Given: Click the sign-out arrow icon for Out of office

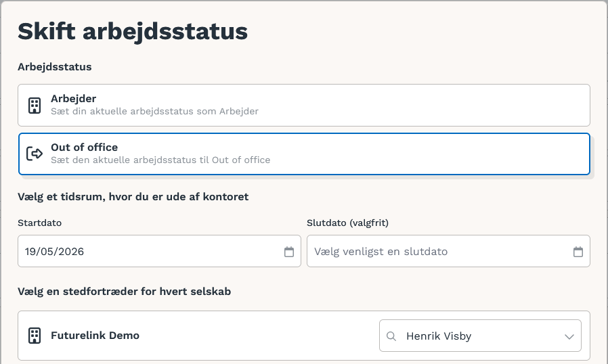Looking at the screenshot, I should coord(35,154).
